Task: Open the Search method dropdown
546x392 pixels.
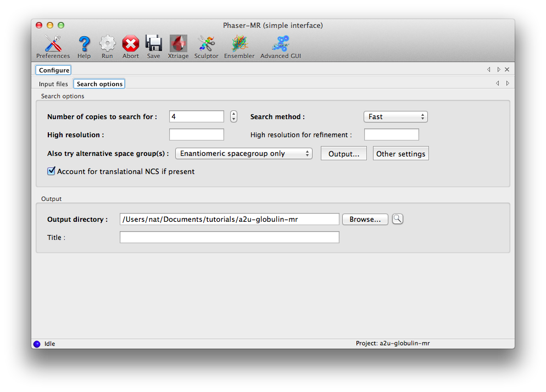Action: tap(395, 116)
